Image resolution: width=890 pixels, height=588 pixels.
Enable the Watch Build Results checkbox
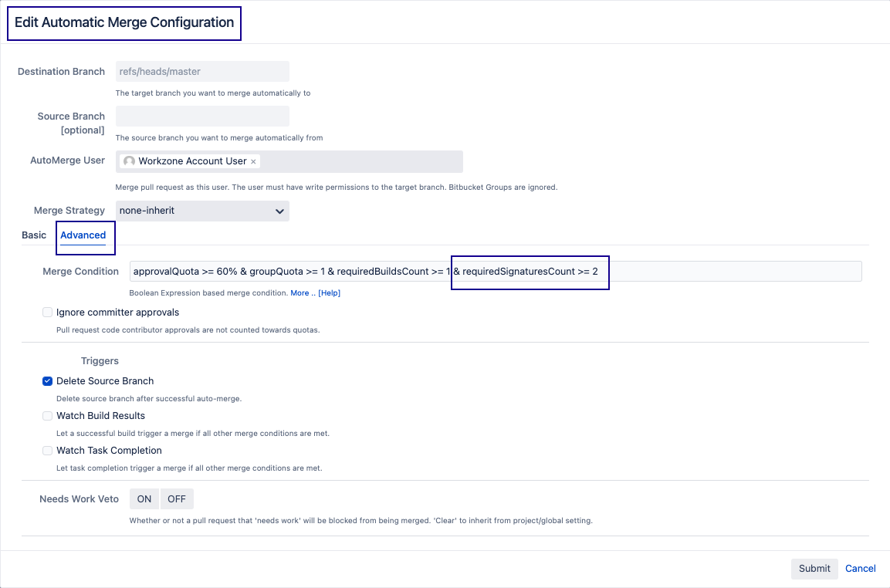[48, 416]
